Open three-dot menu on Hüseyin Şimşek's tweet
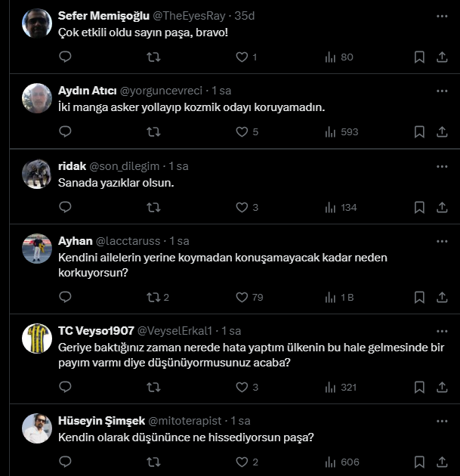 click(x=442, y=421)
